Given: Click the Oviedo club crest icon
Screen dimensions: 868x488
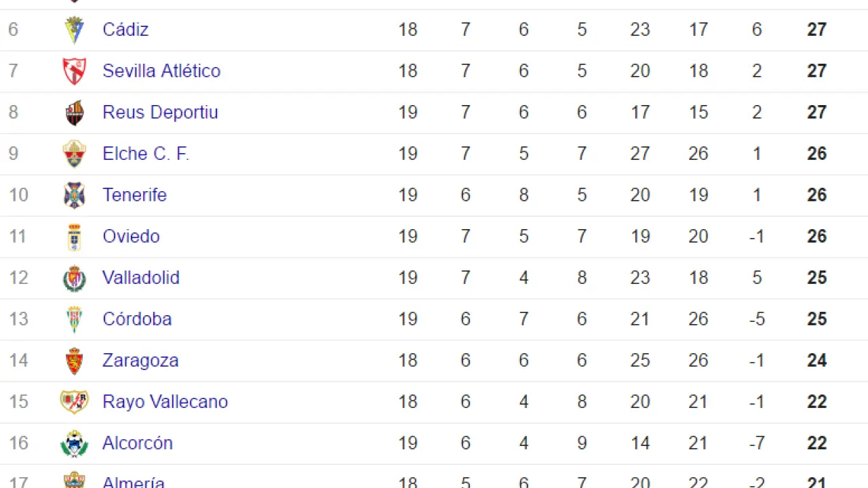Looking at the screenshot, I should [x=74, y=237].
